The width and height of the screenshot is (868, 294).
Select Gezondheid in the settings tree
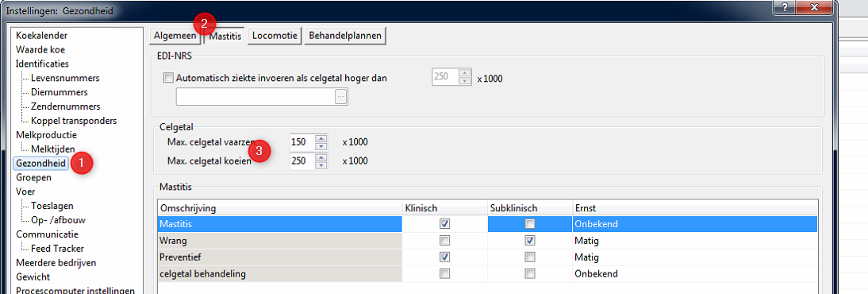[x=41, y=163]
